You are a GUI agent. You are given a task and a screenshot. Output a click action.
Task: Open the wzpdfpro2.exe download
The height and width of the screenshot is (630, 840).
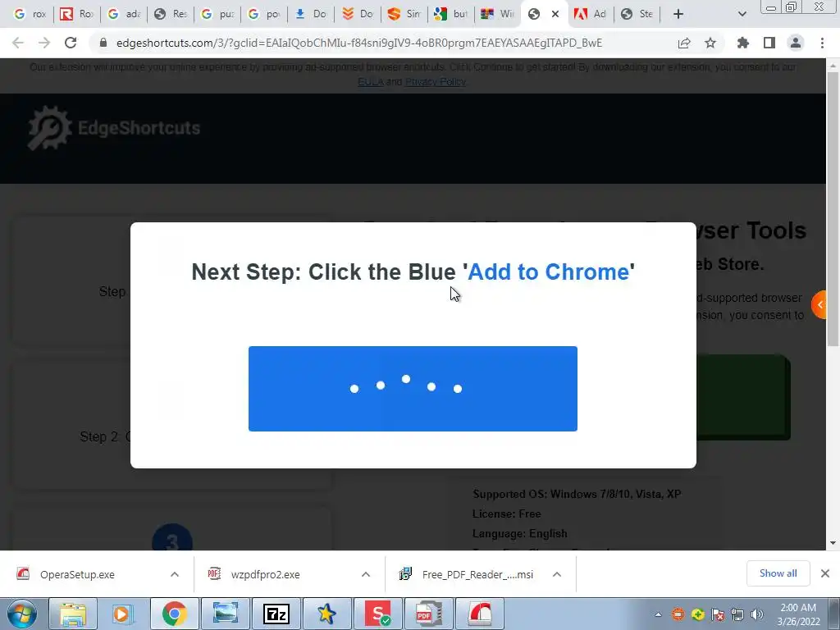coord(265,574)
